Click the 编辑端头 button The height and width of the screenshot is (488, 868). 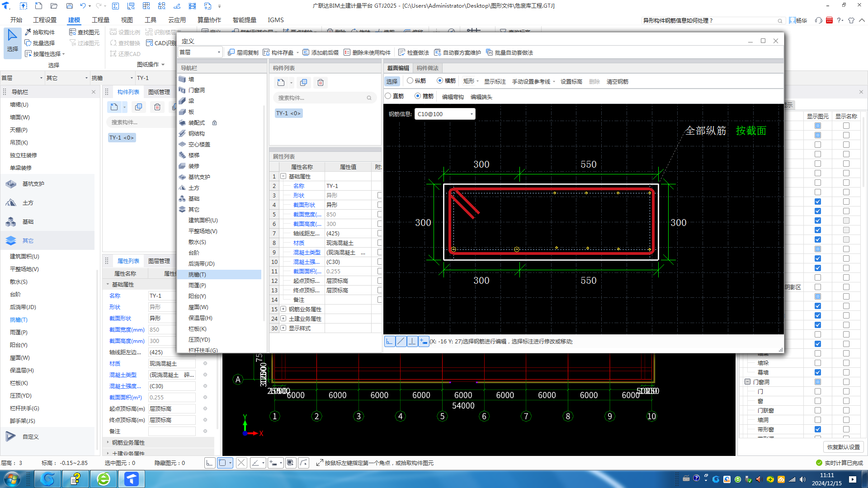pyautogui.click(x=481, y=97)
